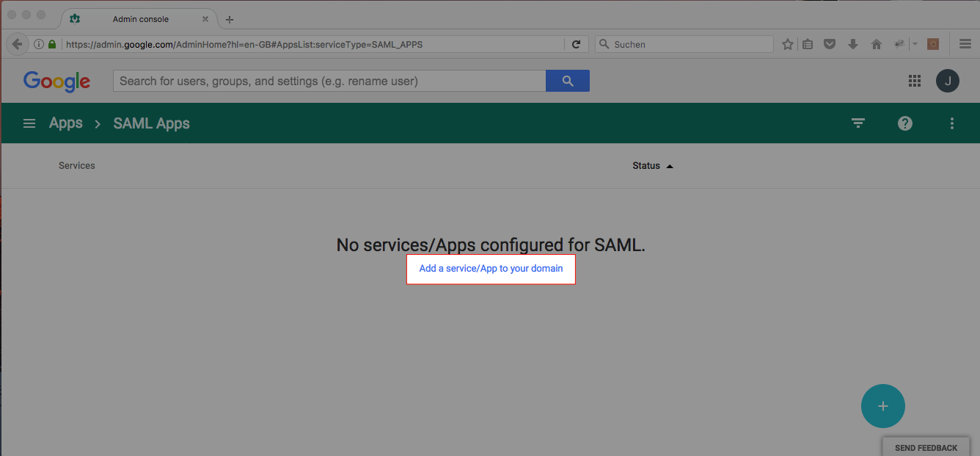Open the downloads arrow icon
Screen dimensions: 980x456
[x=852, y=44]
